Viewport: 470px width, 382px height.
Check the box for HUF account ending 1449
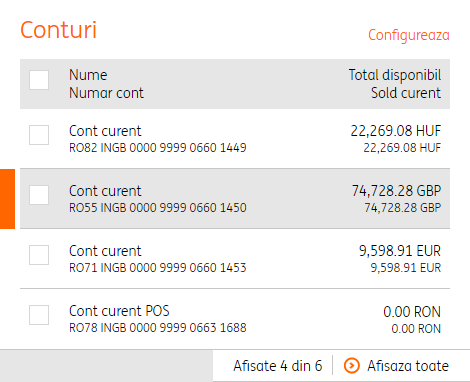click(x=39, y=135)
